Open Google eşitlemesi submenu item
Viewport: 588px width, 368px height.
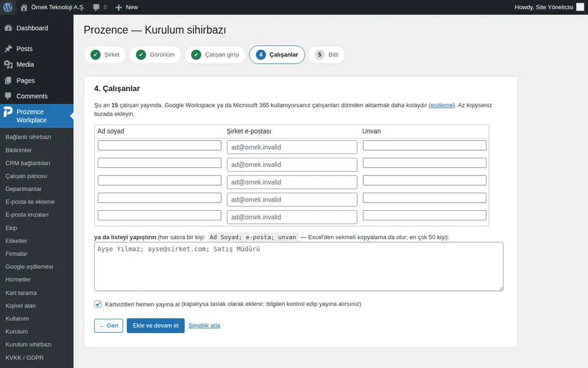click(29, 267)
